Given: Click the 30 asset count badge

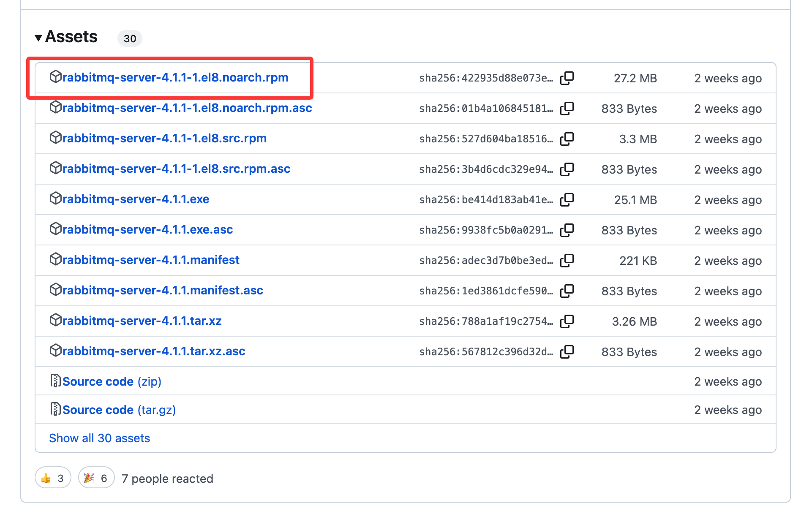Looking at the screenshot, I should click(x=130, y=38).
